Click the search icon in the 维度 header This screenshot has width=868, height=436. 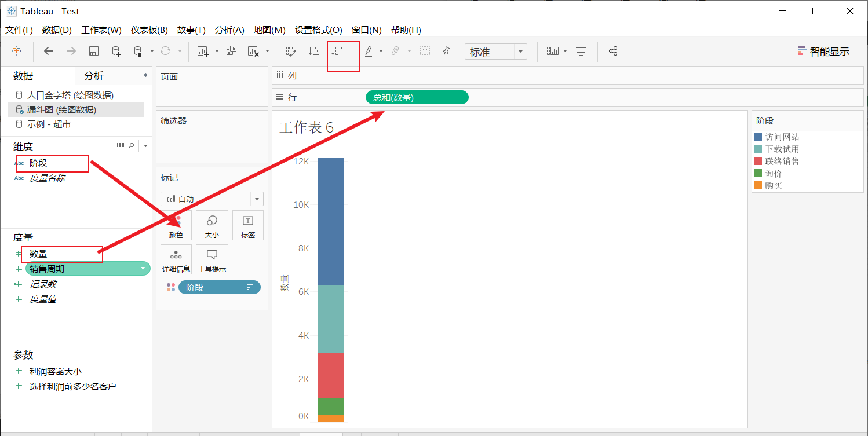(132, 146)
